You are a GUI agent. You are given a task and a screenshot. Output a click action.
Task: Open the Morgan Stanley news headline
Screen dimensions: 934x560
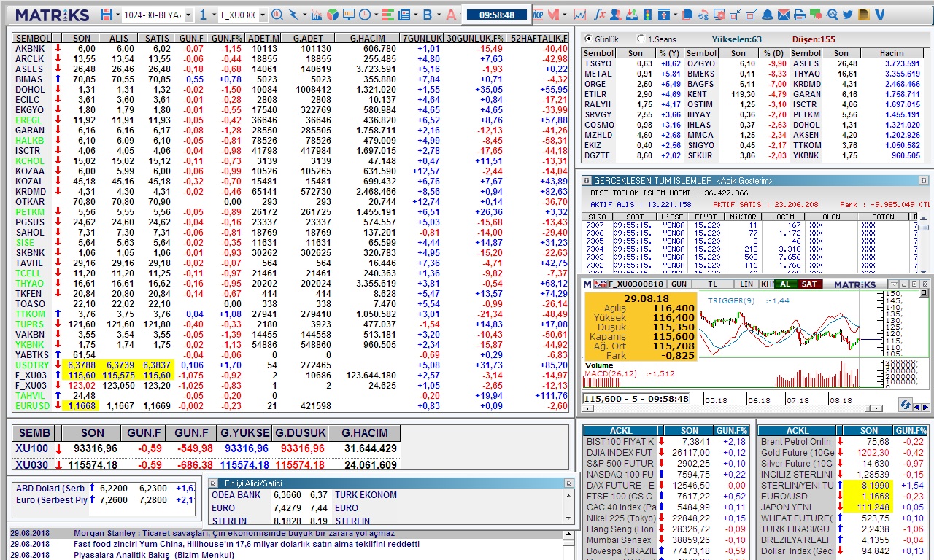pyautogui.click(x=234, y=534)
